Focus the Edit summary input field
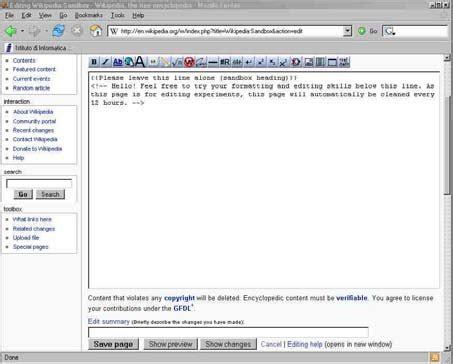Screen dimensions: 453x364 (228, 332)
